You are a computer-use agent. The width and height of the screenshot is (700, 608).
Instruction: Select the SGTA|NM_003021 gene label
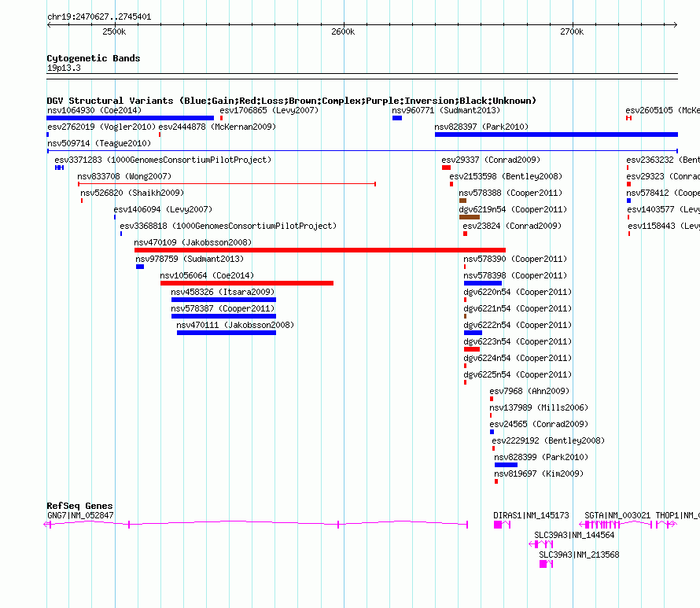(617, 516)
